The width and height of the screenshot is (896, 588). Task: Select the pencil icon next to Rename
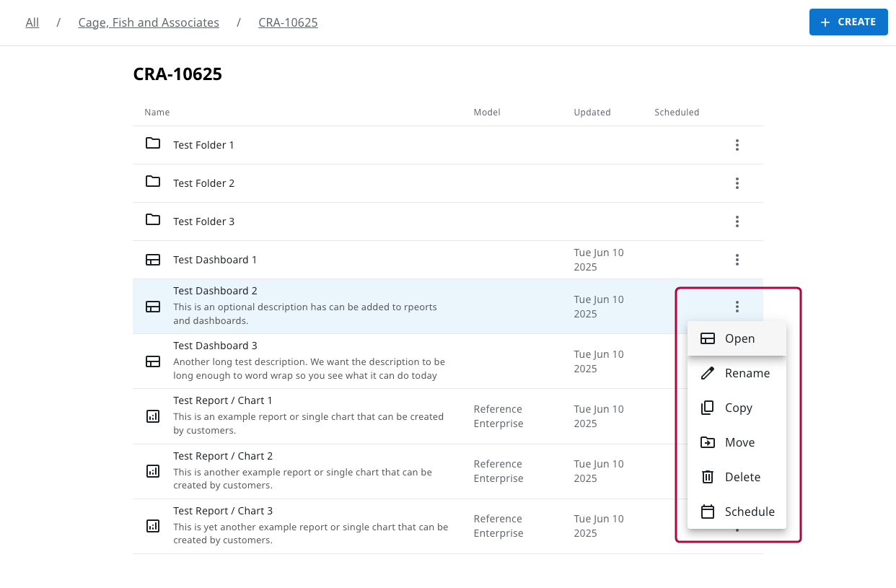707,373
